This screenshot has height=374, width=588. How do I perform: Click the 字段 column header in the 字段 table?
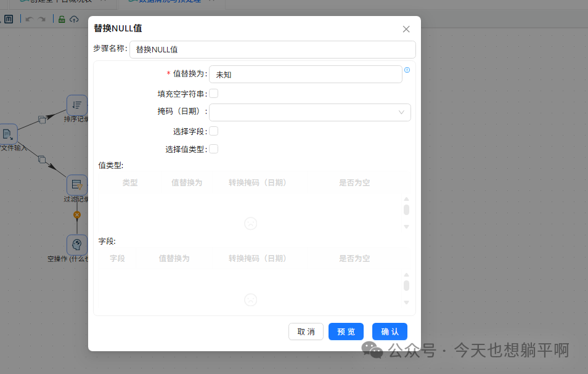click(117, 258)
